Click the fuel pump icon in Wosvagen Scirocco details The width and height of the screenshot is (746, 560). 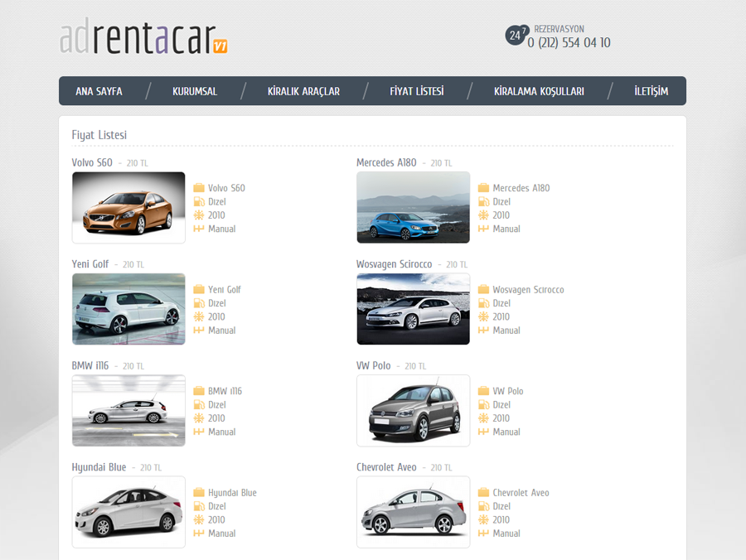click(483, 303)
